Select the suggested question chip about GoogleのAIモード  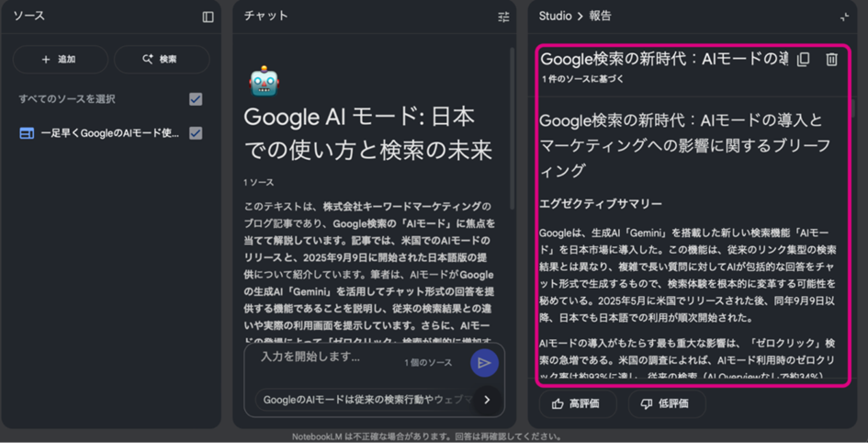click(366, 400)
